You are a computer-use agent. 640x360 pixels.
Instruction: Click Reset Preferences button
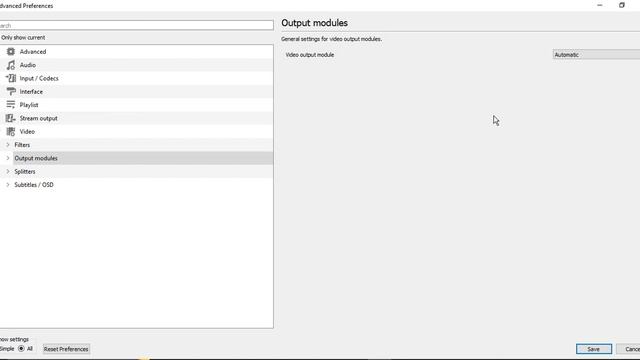(66, 349)
